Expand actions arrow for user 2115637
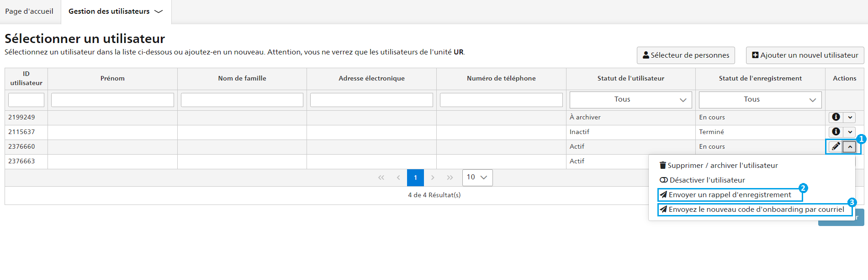 click(x=850, y=132)
